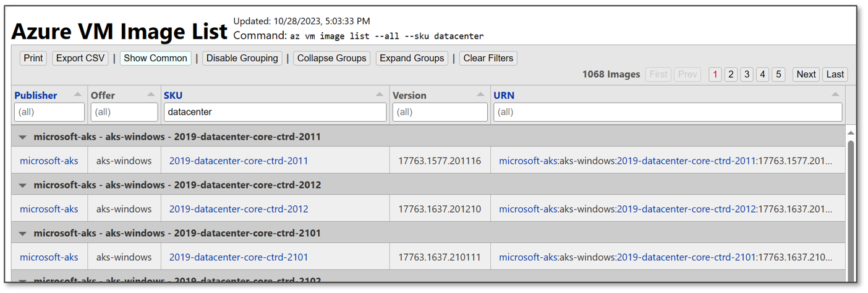Export the list with Export CSV
Image resolution: width=868 pixels, height=293 pixels.
[x=80, y=58]
